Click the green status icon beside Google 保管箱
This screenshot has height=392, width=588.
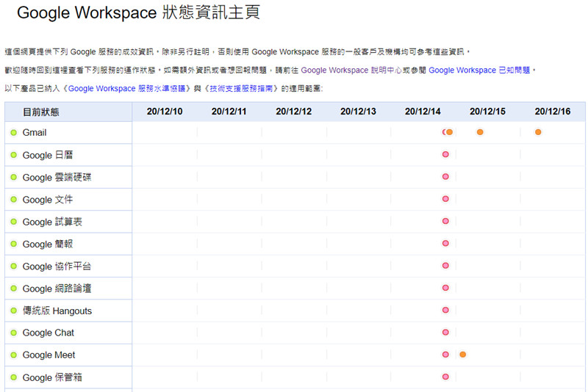point(14,377)
